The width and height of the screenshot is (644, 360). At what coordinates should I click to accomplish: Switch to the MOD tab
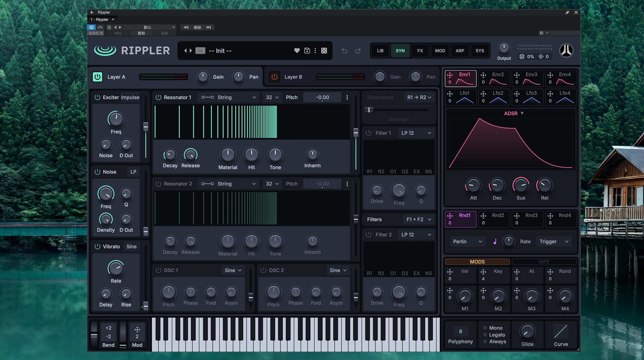440,51
